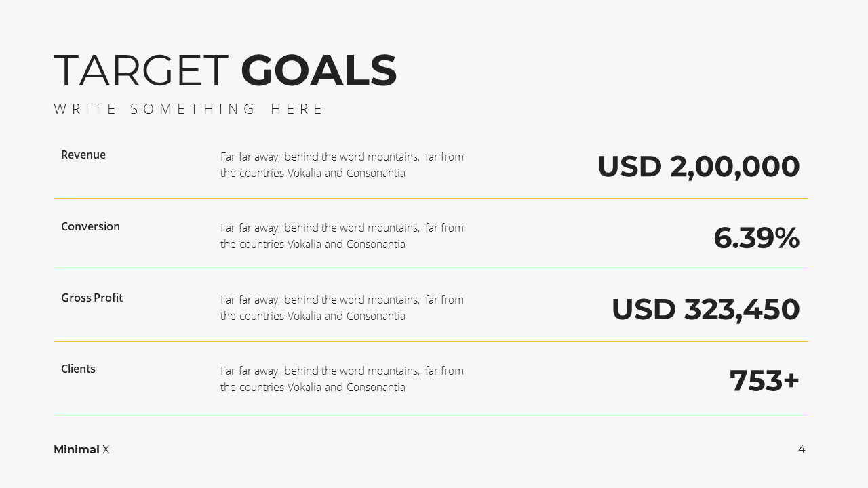Click the description text beside Conversion
The image size is (868, 488).
coord(342,236)
